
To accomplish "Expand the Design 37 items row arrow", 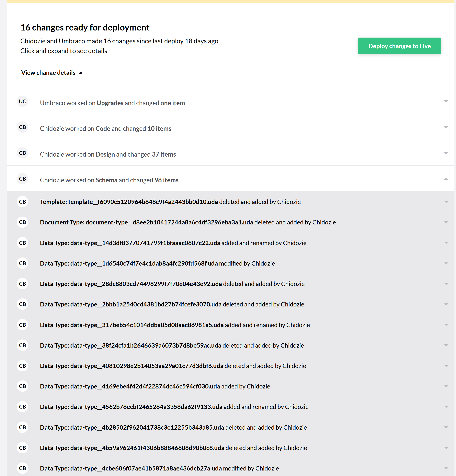I will pyautogui.click(x=446, y=153).
